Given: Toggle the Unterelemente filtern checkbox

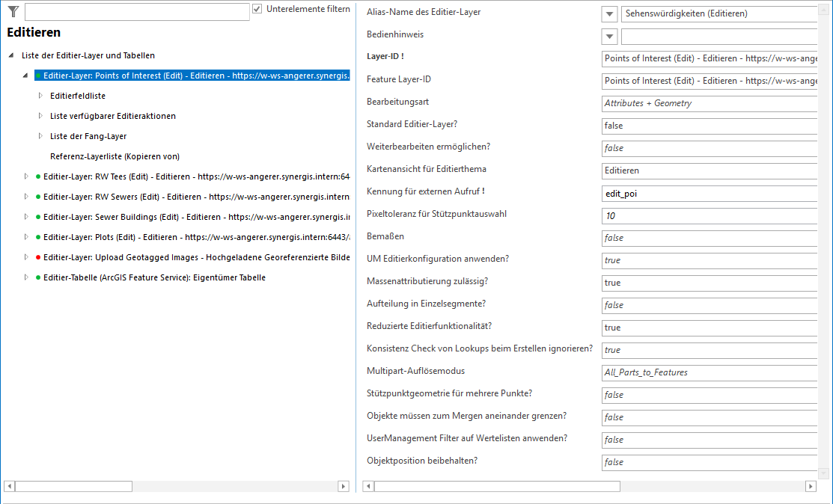Looking at the screenshot, I should point(257,9).
